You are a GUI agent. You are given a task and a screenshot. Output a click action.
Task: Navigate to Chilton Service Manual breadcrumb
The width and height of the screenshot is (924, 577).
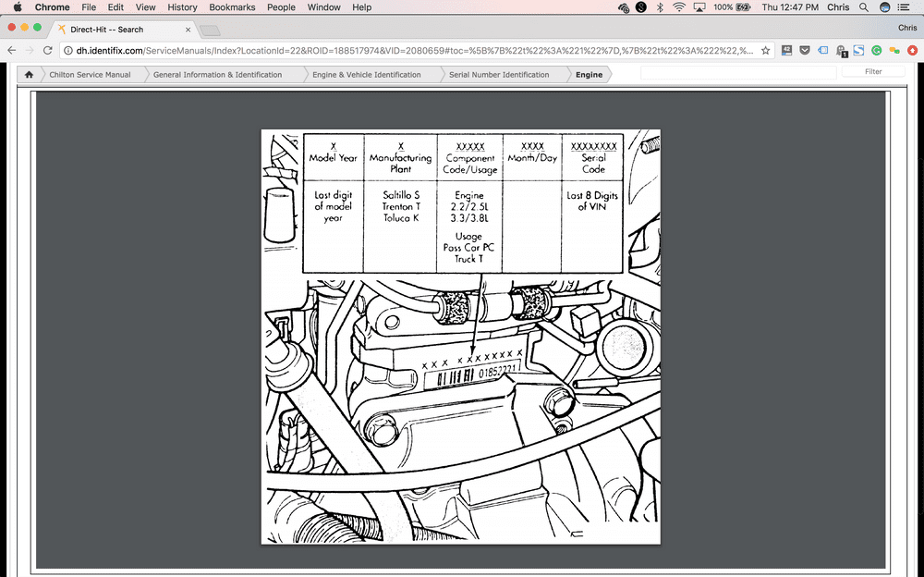pos(90,75)
